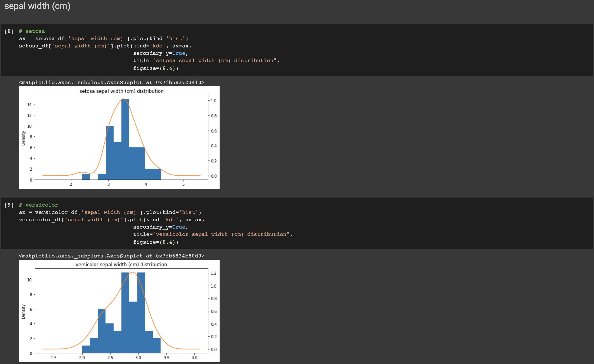Click the Density axis label on setosa plot
Screen dimensions: 594x364
(x=23, y=138)
